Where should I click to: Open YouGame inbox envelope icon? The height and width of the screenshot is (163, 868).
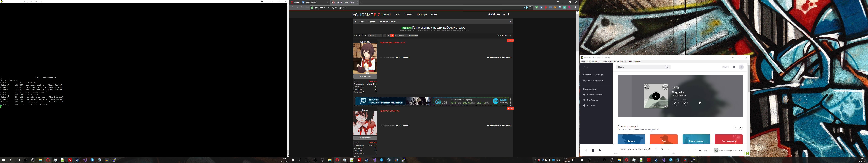pos(504,14)
